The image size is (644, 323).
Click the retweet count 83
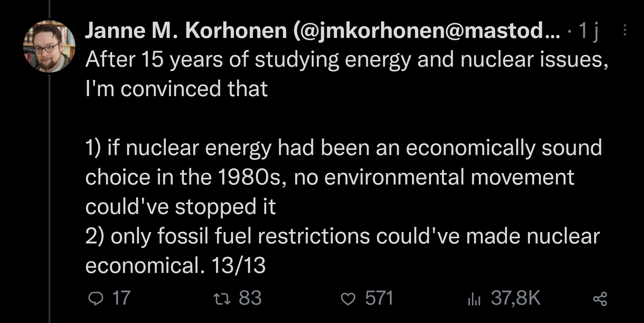250,298
